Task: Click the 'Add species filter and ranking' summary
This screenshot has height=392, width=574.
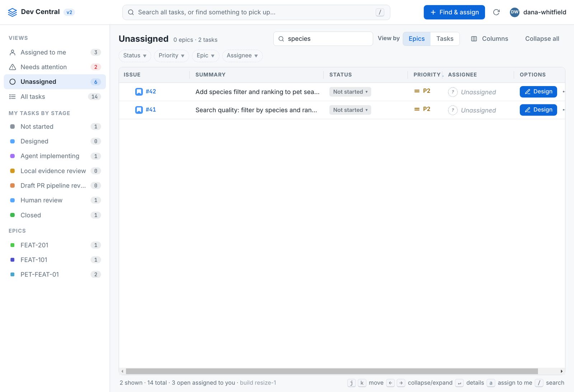Action: point(257,92)
